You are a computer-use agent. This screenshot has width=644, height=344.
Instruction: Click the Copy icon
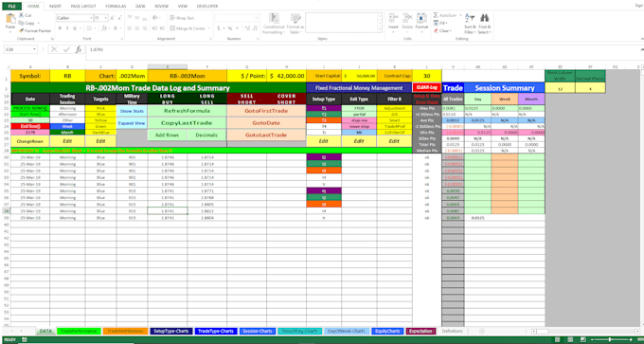pos(22,23)
